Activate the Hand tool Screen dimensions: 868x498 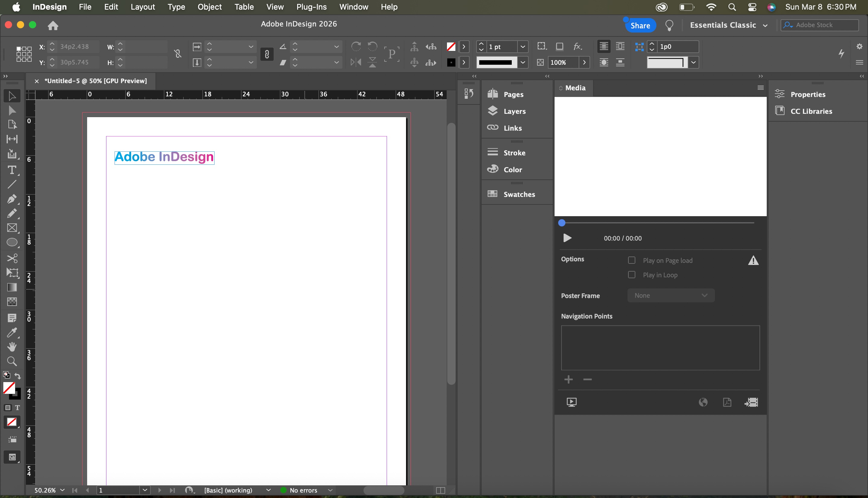(x=12, y=347)
